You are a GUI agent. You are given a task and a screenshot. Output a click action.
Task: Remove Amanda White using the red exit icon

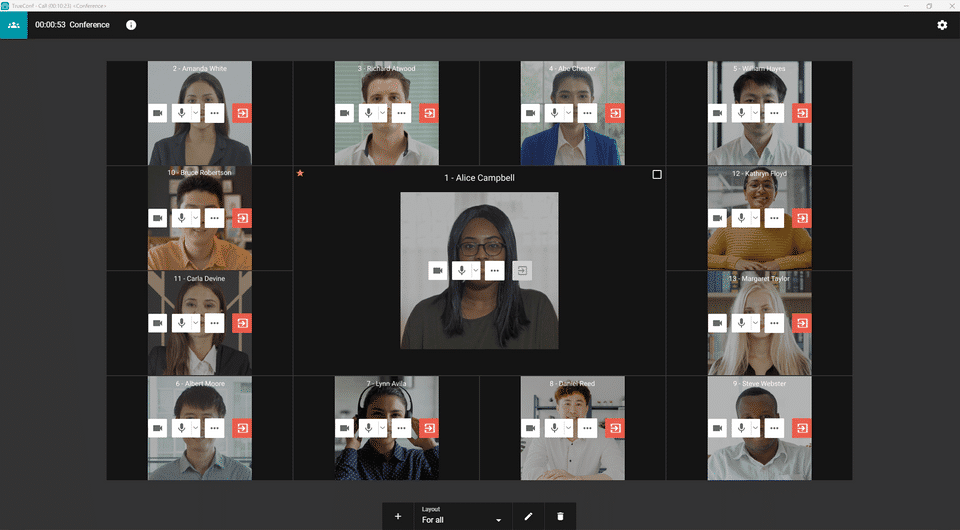pyautogui.click(x=242, y=113)
